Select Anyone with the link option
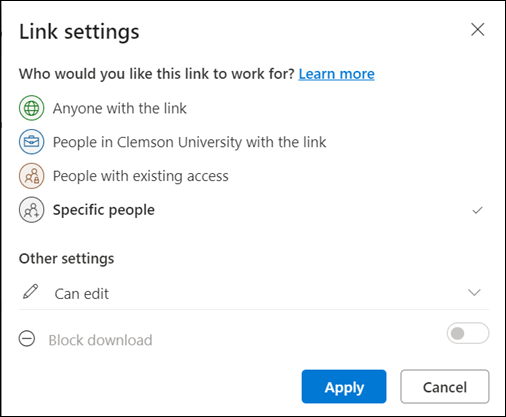 [252, 108]
